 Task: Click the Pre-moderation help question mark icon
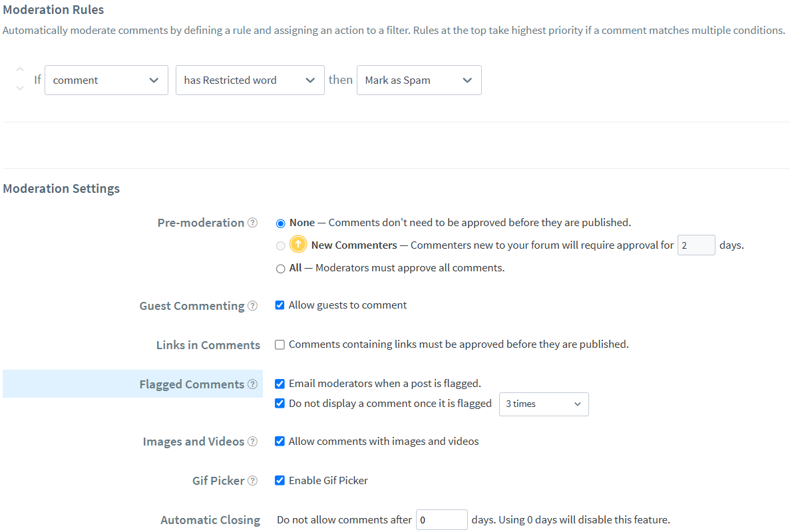(x=253, y=223)
